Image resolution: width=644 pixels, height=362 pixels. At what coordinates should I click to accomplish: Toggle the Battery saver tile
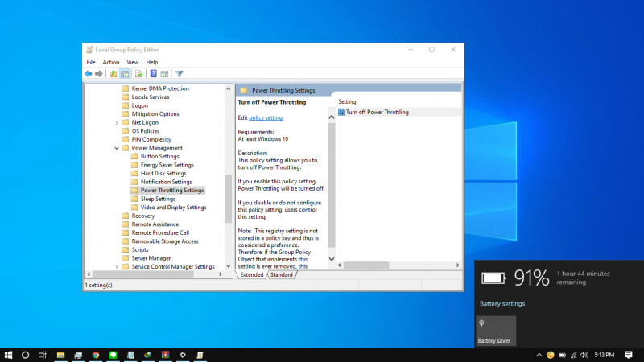pos(496,331)
